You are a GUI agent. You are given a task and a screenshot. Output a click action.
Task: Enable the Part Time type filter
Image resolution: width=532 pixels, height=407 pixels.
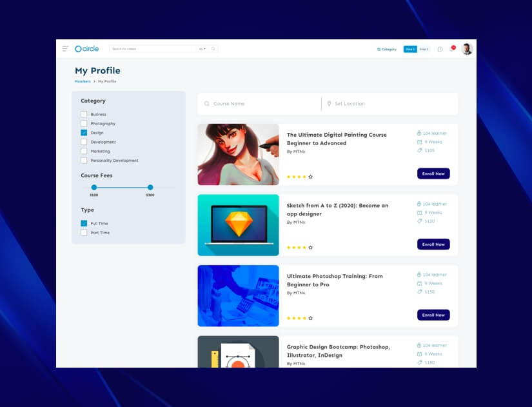tap(84, 232)
